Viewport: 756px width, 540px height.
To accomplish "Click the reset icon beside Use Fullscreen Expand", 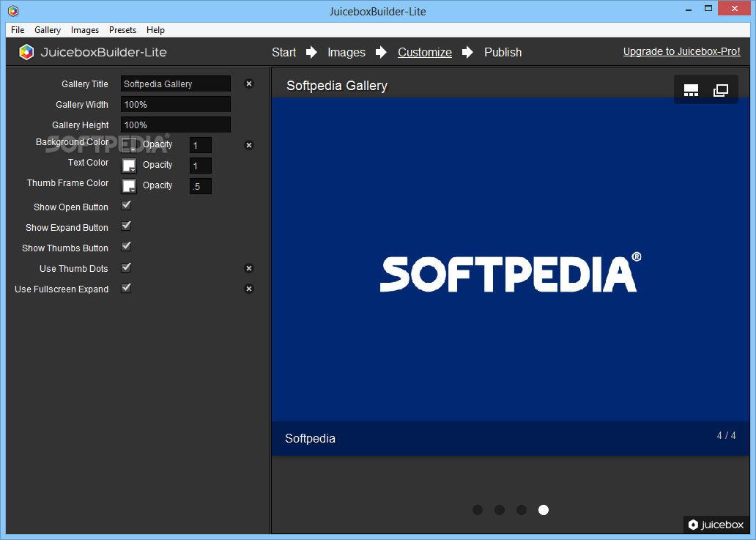I will click(249, 289).
